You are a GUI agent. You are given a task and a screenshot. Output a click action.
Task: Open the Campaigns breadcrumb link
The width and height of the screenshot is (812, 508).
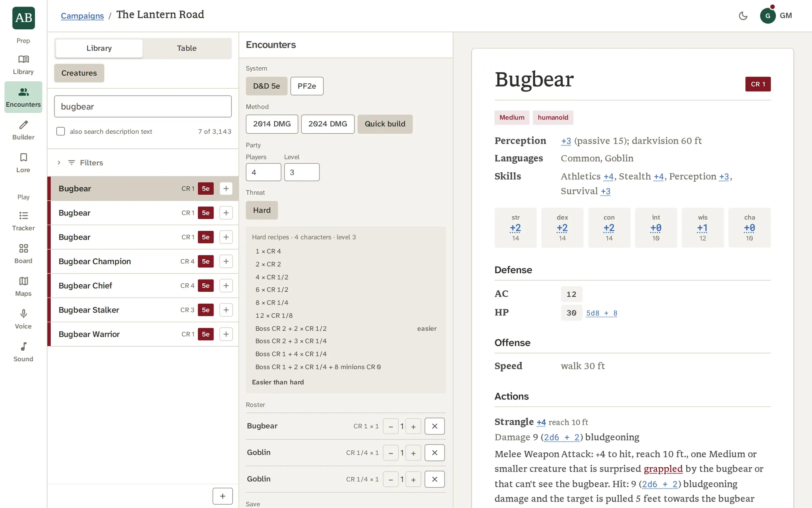tap(82, 16)
